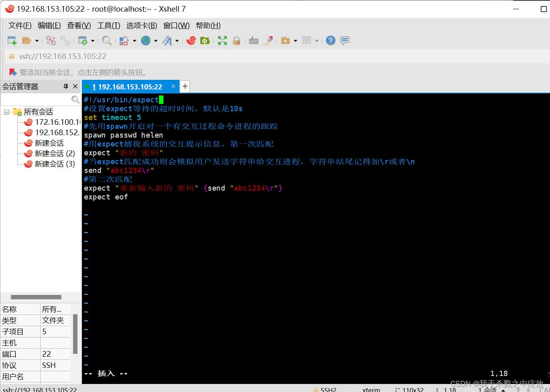
Task: Open the session properties toolbar icon
Action: pos(83,40)
